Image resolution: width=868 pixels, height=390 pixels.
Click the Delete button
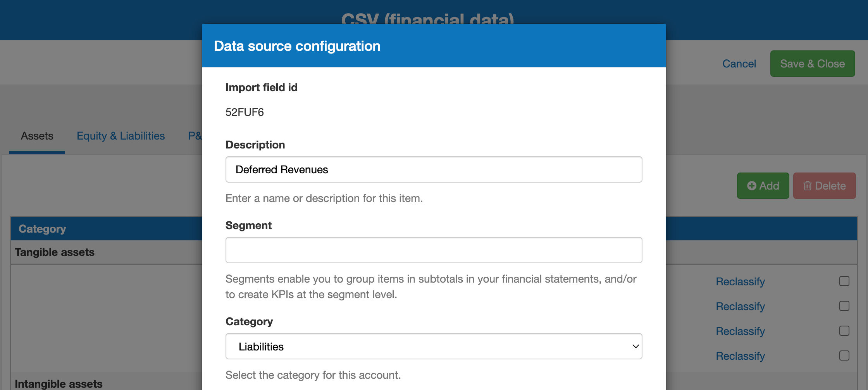[824, 186]
